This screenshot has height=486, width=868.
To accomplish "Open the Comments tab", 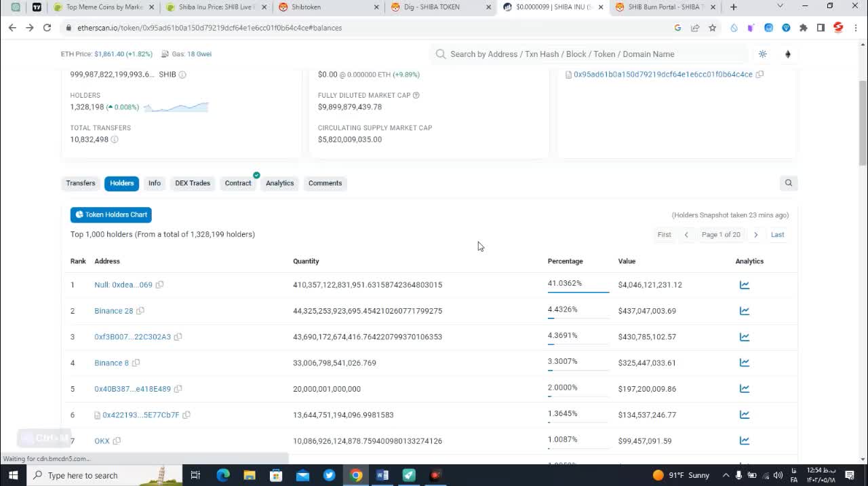I will [x=325, y=183].
